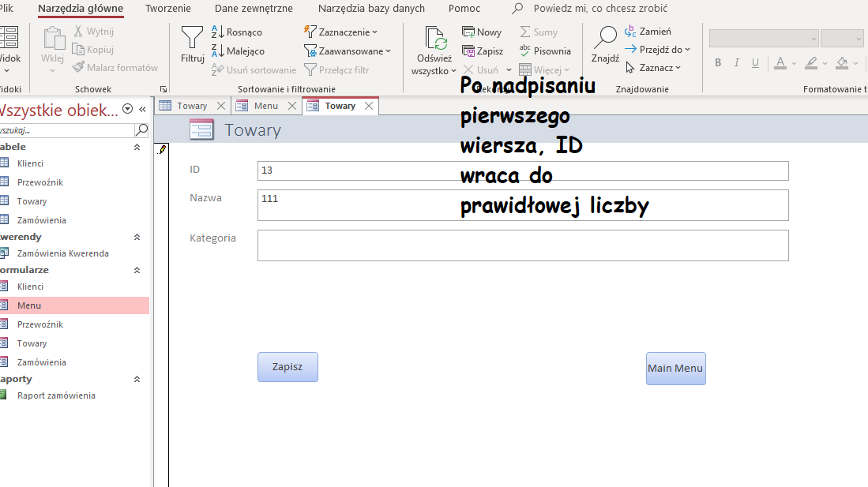Open the Usuń dropdown arrow

point(509,69)
